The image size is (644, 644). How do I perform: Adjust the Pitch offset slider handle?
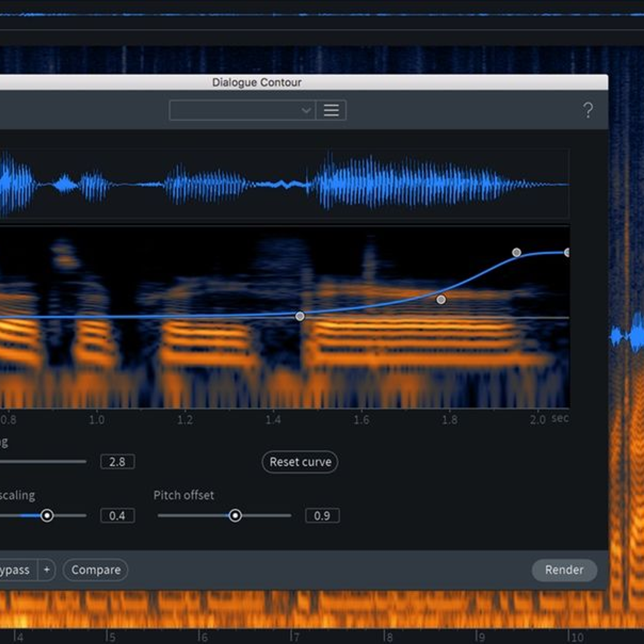(x=235, y=515)
